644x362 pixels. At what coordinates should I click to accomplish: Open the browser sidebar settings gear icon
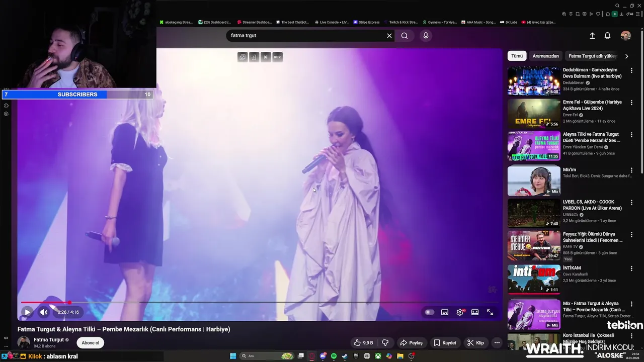tap(6, 114)
